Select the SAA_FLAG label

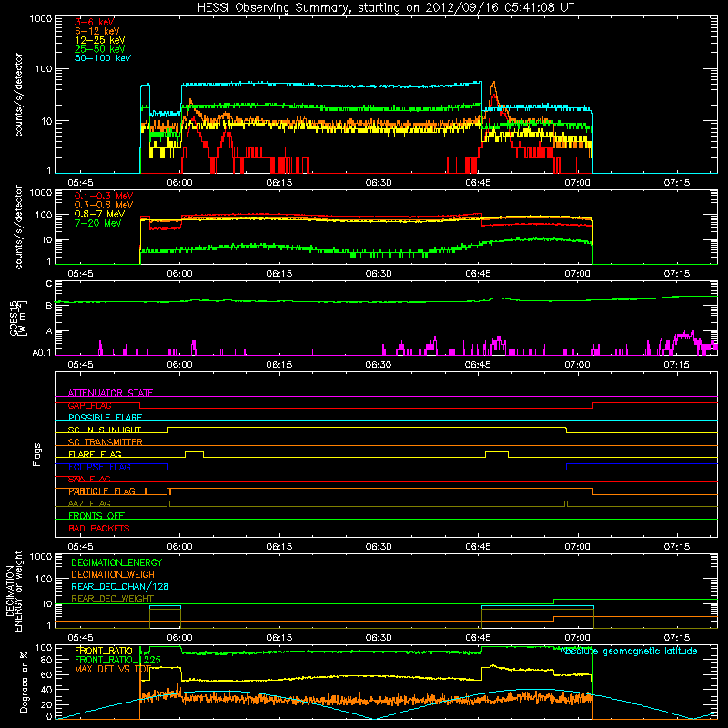point(89,479)
